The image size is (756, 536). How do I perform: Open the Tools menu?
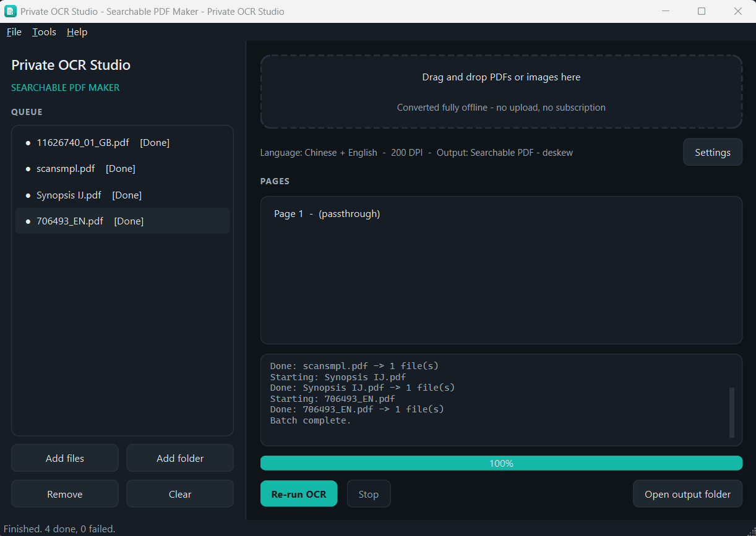point(45,32)
